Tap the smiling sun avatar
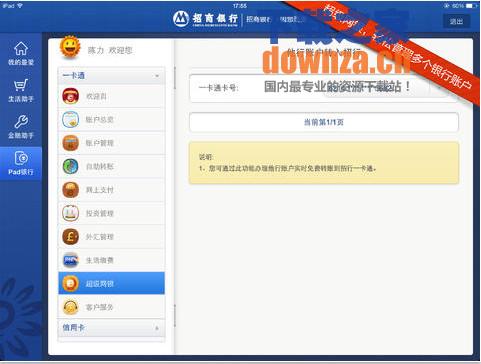The image size is (481, 364). [x=70, y=47]
